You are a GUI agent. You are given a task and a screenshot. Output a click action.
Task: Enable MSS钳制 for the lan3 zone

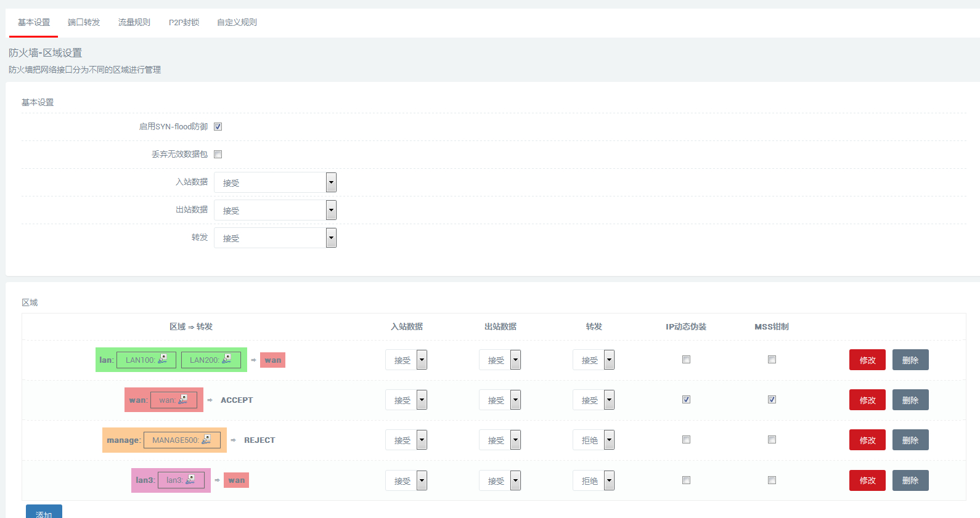click(772, 480)
